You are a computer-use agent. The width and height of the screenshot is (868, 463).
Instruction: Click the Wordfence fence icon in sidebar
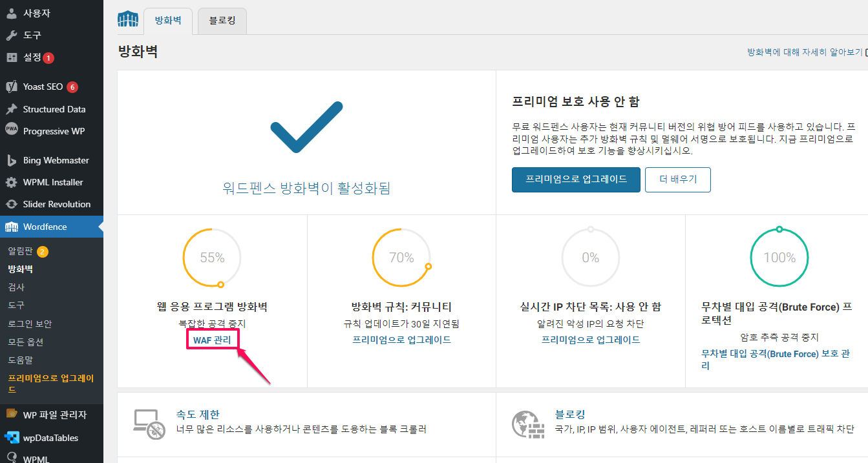[x=12, y=227]
